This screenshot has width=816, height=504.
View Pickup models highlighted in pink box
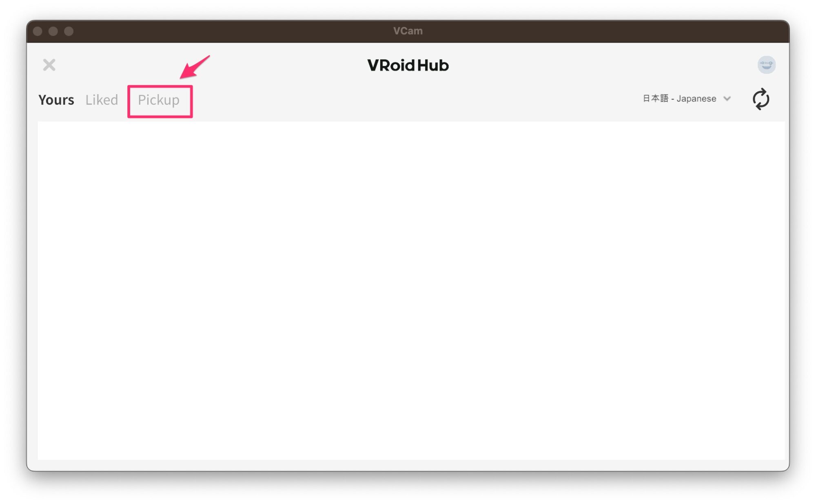click(159, 100)
